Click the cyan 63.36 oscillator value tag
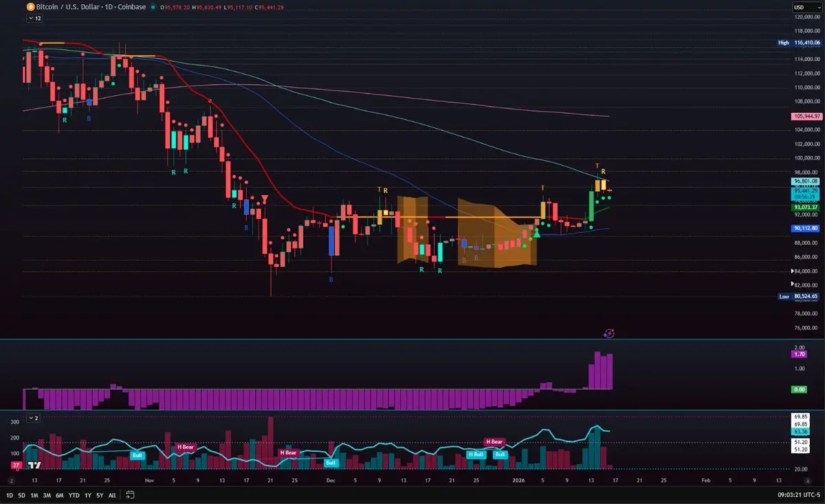825x504 pixels. (800, 432)
